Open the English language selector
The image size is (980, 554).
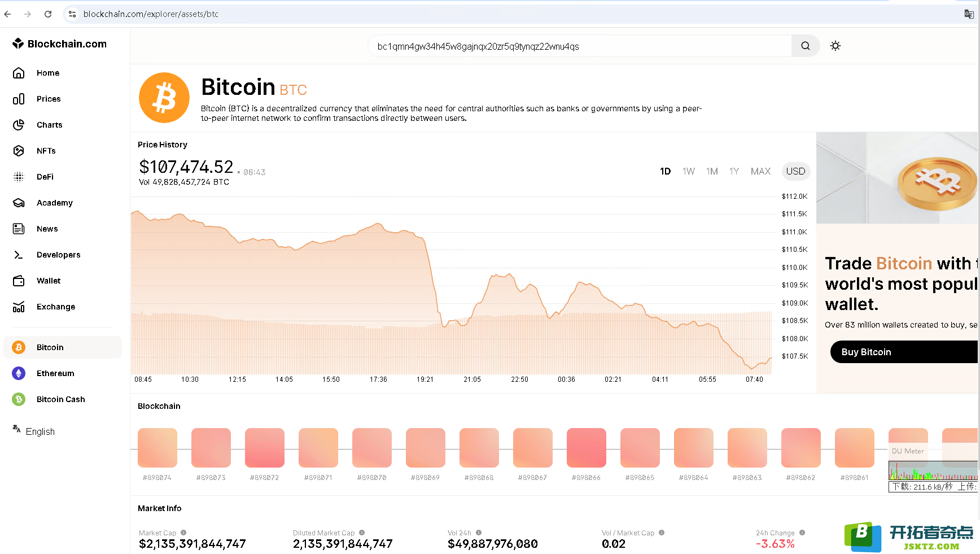[34, 431]
